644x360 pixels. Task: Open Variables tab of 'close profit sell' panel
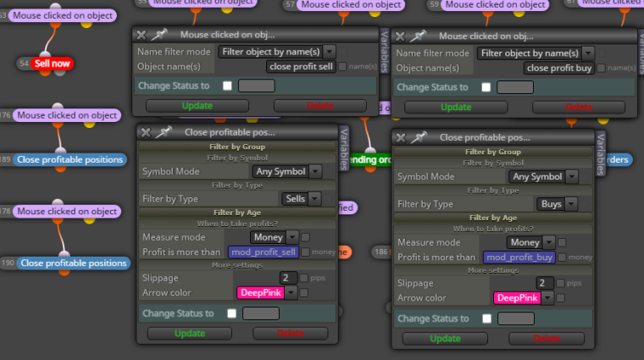(385, 51)
